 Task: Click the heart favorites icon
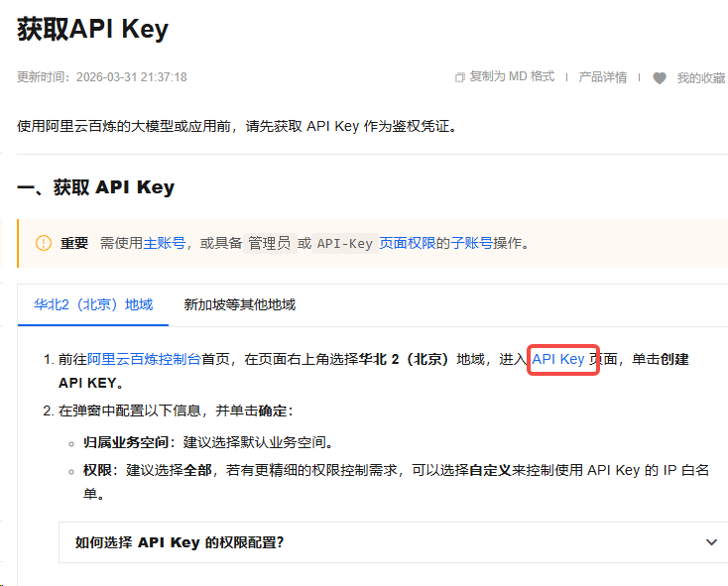tap(660, 78)
